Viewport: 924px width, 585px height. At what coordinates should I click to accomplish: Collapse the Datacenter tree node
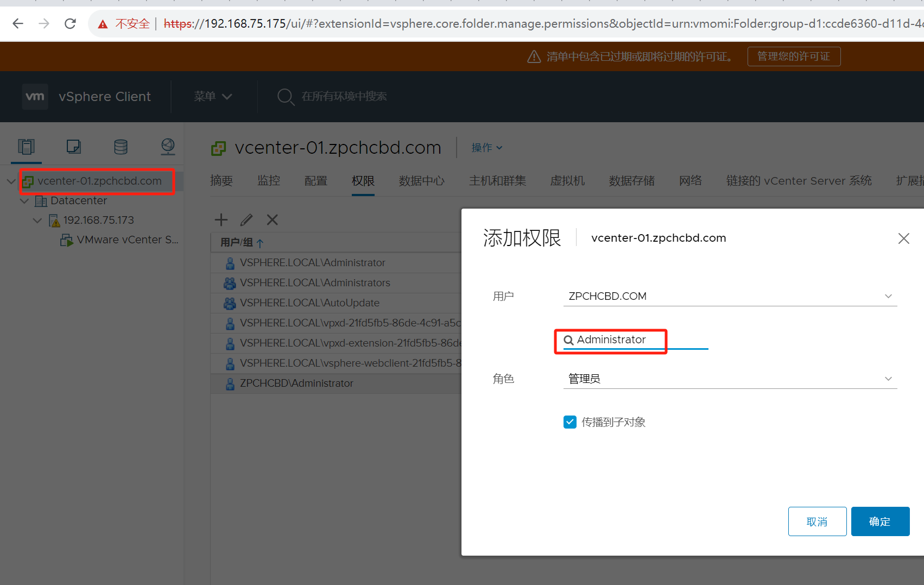pos(24,201)
